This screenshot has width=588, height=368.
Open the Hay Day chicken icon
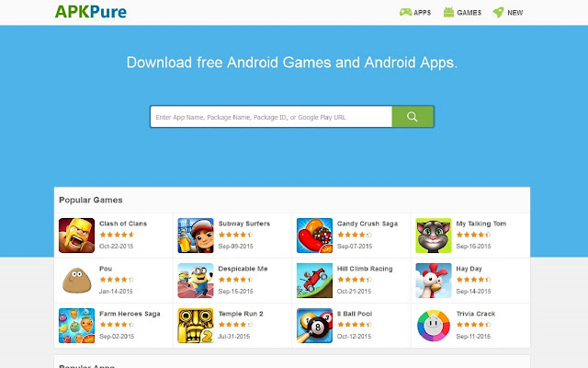(434, 281)
